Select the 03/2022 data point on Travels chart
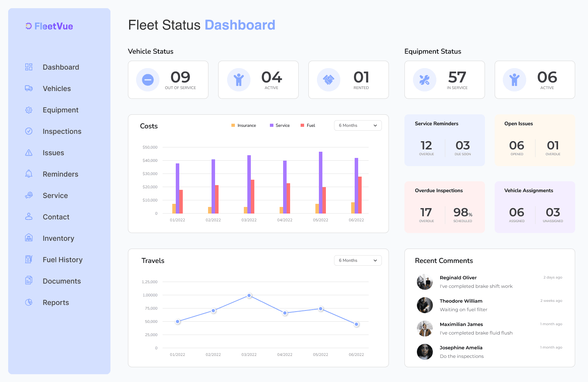 point(249,296)
